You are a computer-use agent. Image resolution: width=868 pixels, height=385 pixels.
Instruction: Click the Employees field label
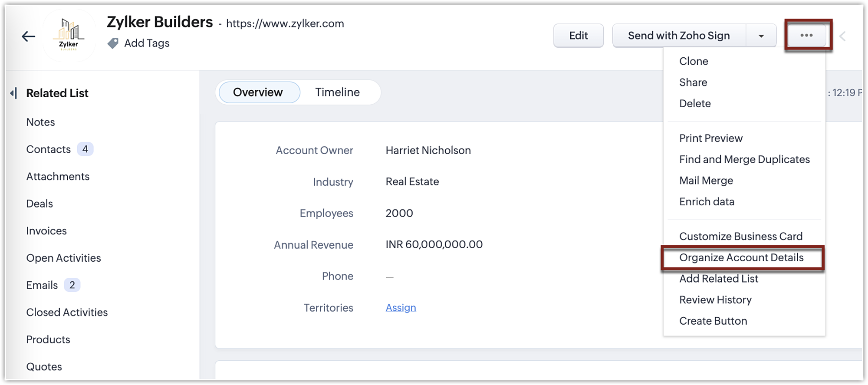(326, 214)
